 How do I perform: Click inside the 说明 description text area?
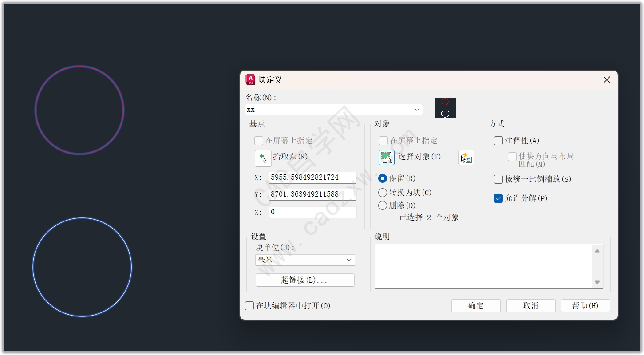coord(483,266)
